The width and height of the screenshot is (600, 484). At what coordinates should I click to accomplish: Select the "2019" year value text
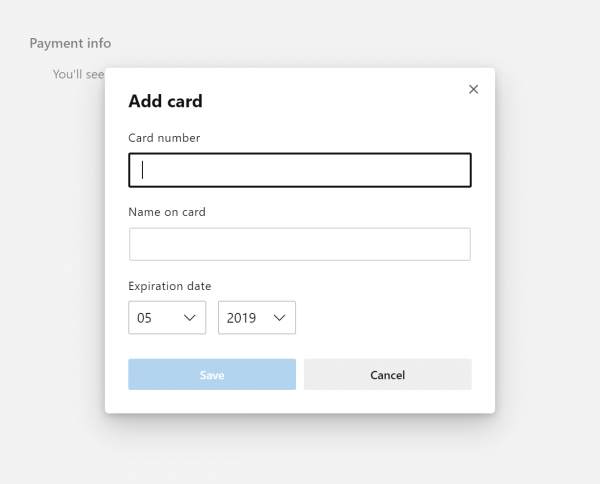(241, 318)
